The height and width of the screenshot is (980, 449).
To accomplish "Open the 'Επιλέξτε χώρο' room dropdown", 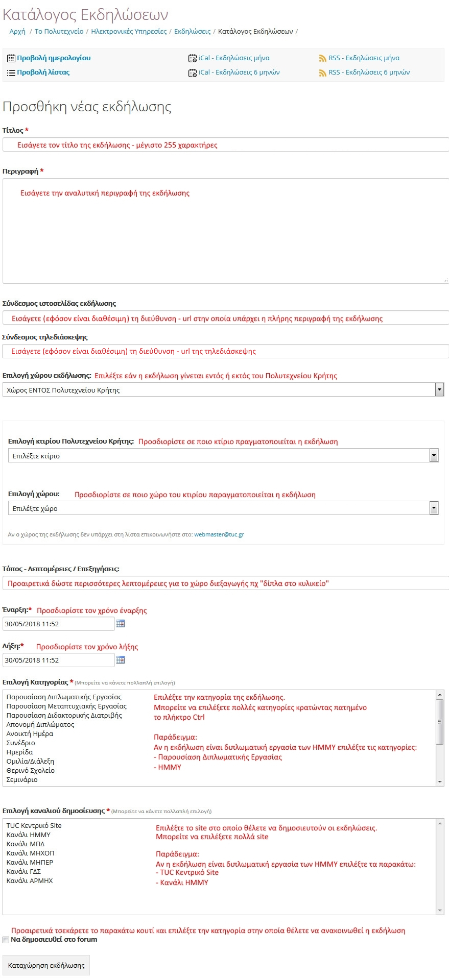I will 434,508.
